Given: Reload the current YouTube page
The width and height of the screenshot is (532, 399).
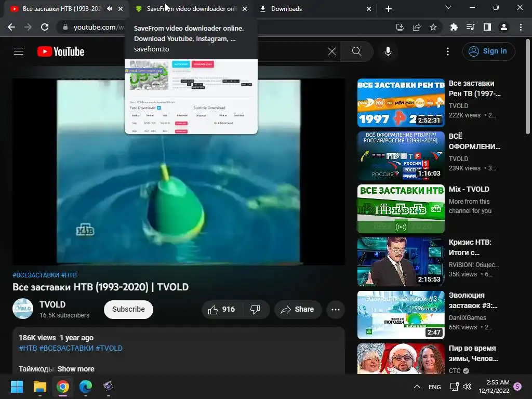Looking at the screenshot, I should (x=45, y=27).
